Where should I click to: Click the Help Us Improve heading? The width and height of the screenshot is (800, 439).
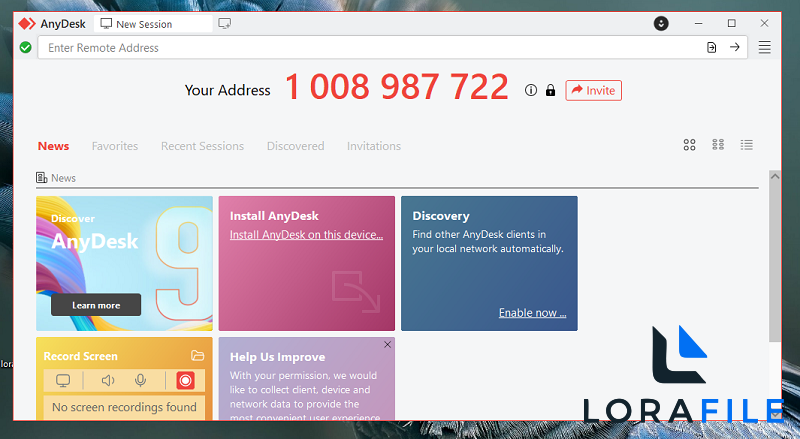pos(278,357)
